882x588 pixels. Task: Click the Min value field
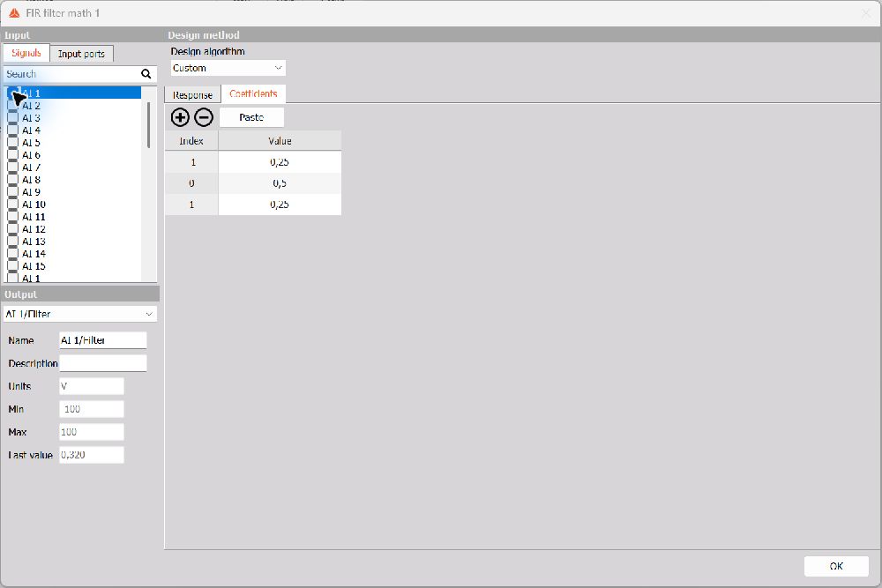point(92,409)
